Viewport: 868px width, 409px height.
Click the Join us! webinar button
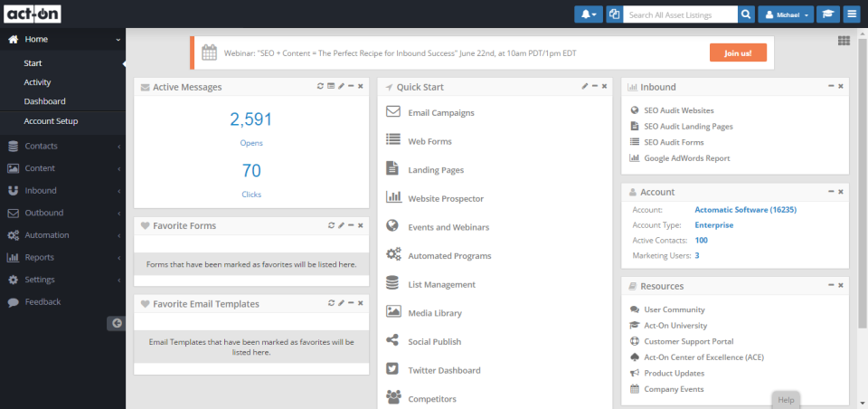(x=738, y=52)
